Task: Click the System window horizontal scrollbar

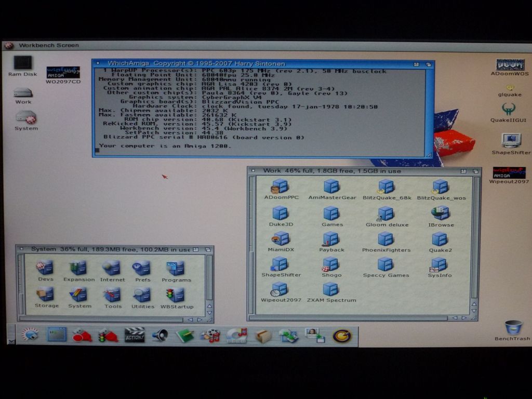Action: click(104, 320)
